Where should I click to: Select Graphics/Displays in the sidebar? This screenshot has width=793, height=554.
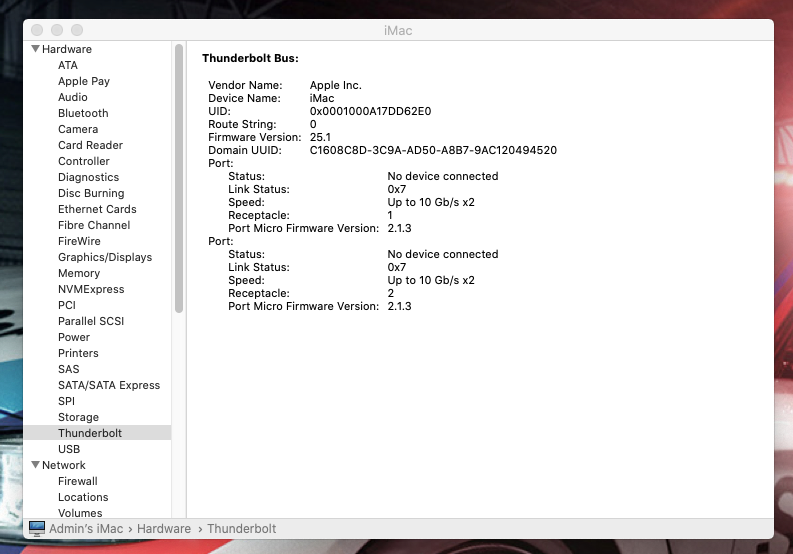(x=105, y=258)
